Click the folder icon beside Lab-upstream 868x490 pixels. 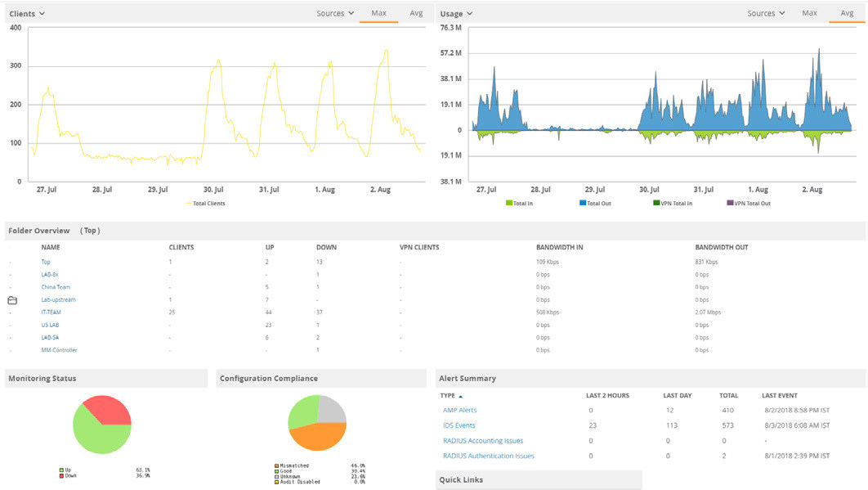(x=12, y=300)
